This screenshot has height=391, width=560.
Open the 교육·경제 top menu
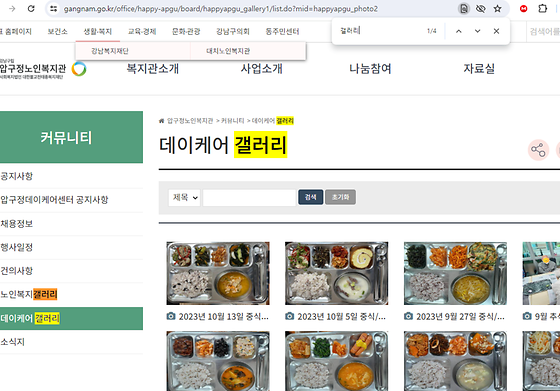[x=142, y=31]
